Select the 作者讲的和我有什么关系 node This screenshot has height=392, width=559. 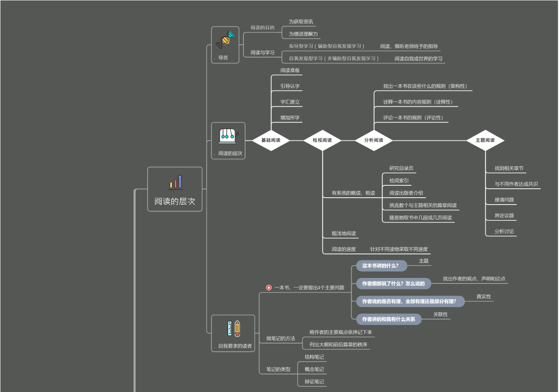(389, 319)
